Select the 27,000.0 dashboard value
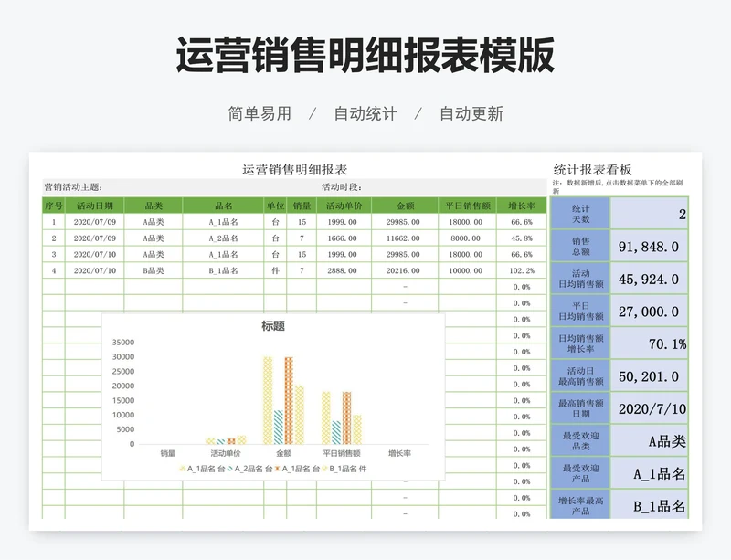The height and width of the screenshot is (560, 731). point(650,311)
